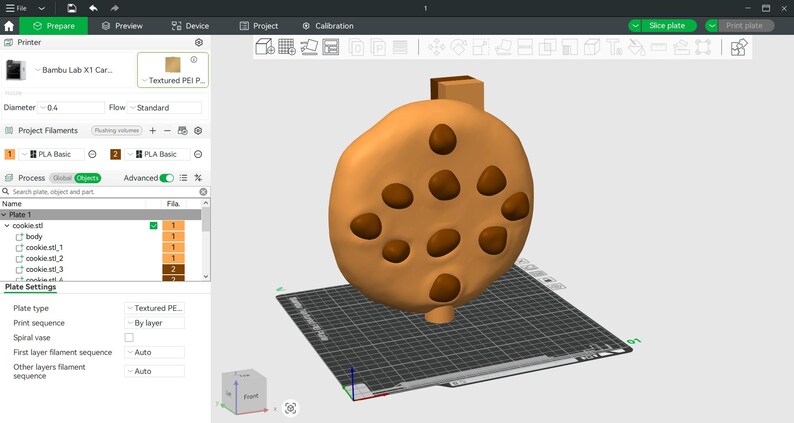Open Slice plate options arrow

coord(635,26)
